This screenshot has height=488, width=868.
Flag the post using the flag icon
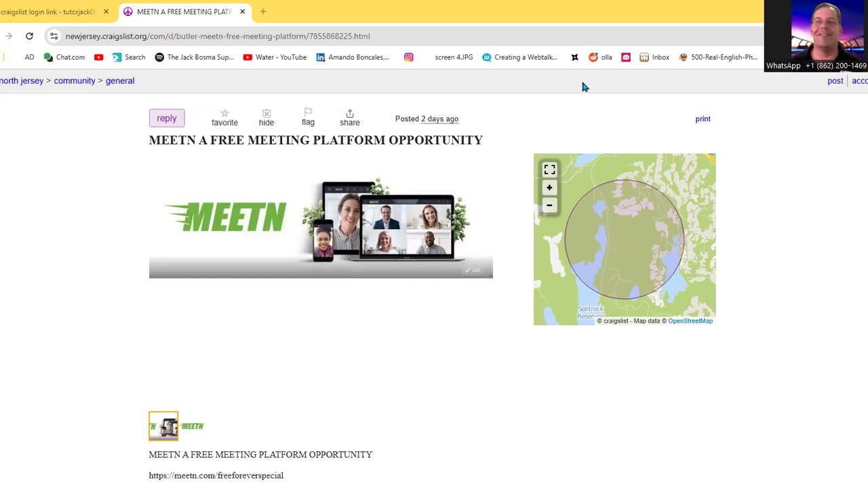tap(308, 117)
